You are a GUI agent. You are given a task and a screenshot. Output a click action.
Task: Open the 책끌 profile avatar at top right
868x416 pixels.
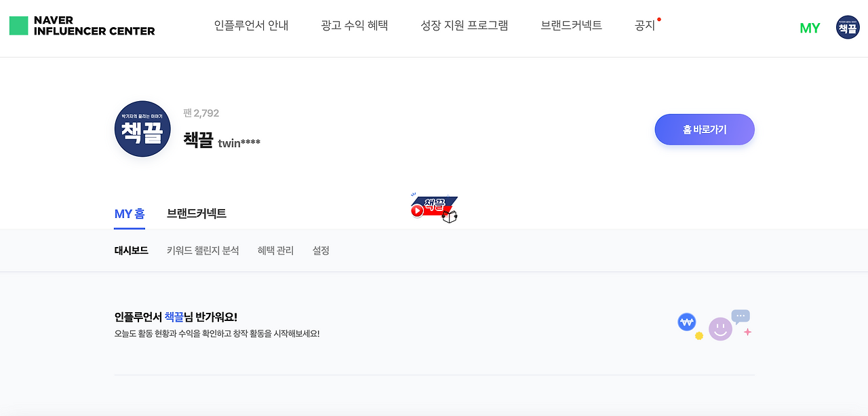847,27
